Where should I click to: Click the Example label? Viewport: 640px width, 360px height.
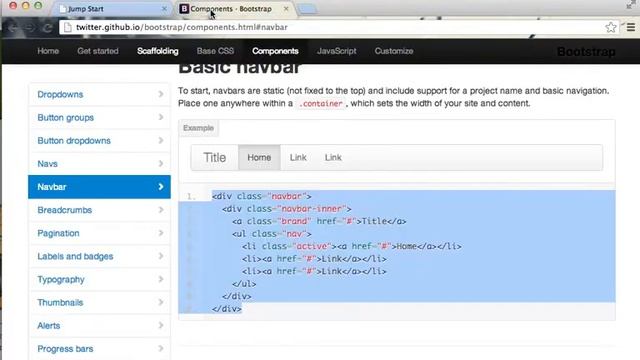[198, 128]
